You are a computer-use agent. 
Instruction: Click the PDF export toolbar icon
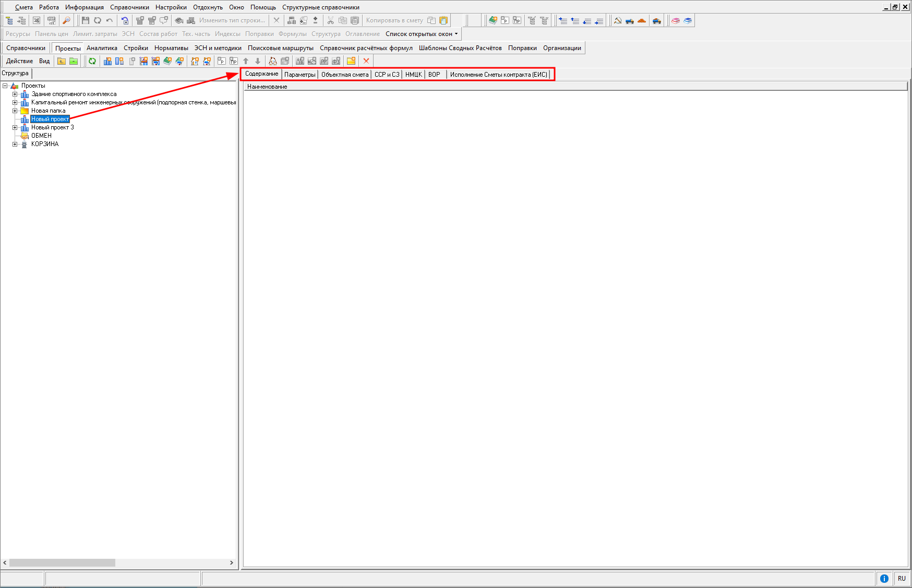point(51,20)
